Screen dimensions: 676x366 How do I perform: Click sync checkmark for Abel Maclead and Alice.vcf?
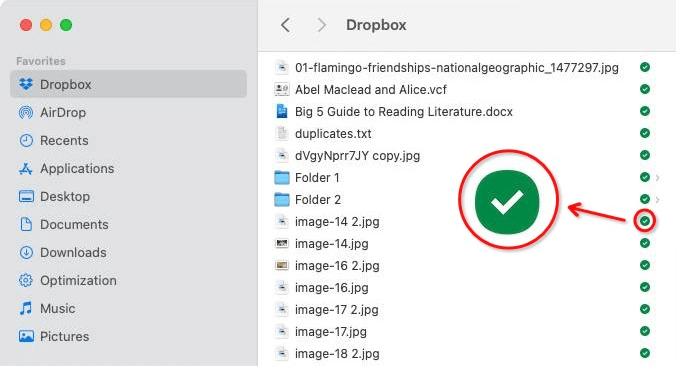tap(645, 89)
